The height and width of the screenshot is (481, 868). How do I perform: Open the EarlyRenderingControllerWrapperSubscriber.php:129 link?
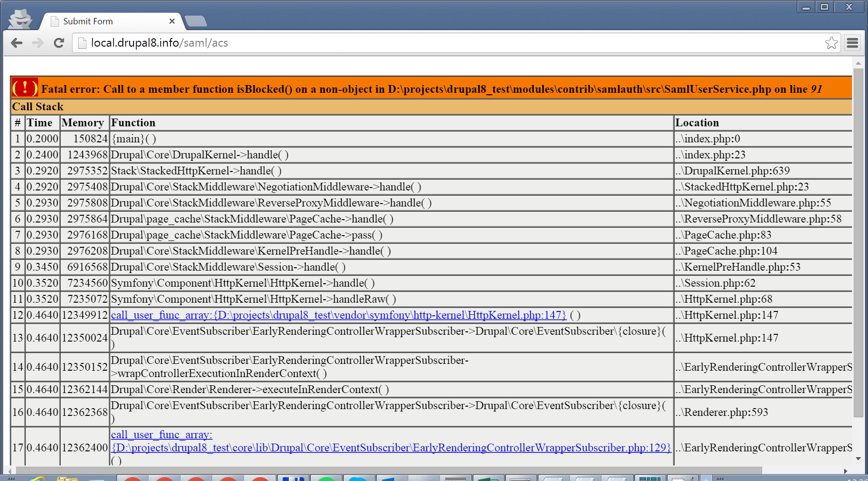(391, 441)
